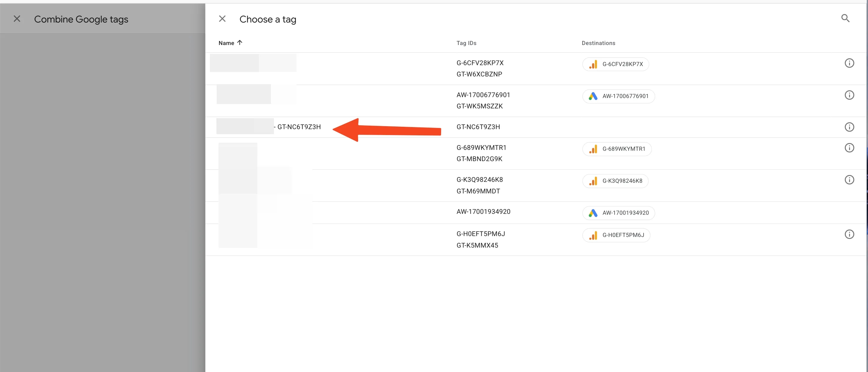This screenshot has height=372, width=868.
Task: Click Tag IDs cell reading G-H0EFT5PM6J
Action: click(481, 234)
